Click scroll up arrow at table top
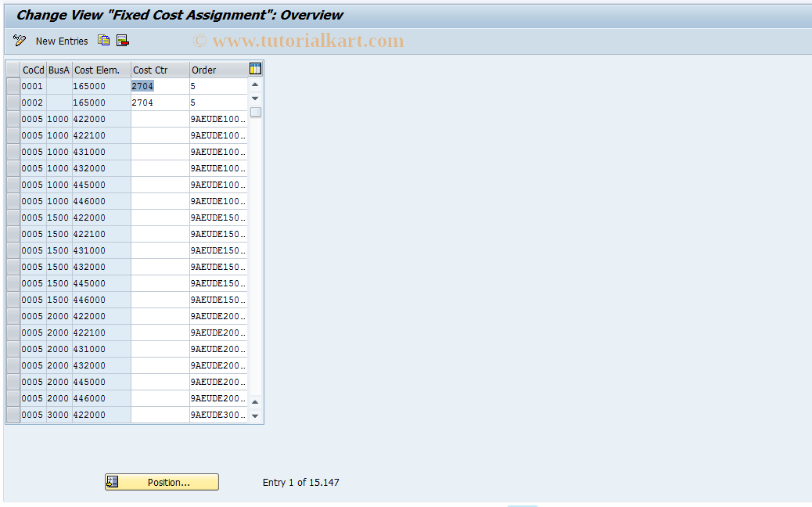 (x=255, y=84)
